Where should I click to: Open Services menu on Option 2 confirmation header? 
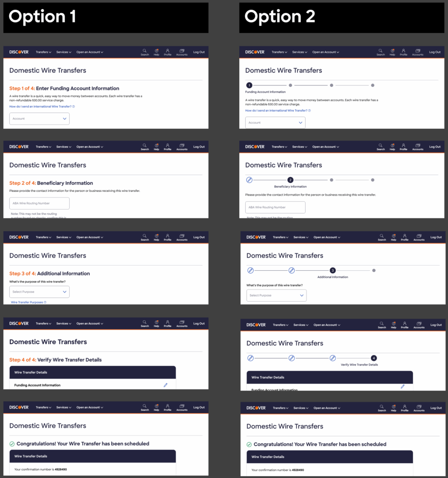(300, 408)
